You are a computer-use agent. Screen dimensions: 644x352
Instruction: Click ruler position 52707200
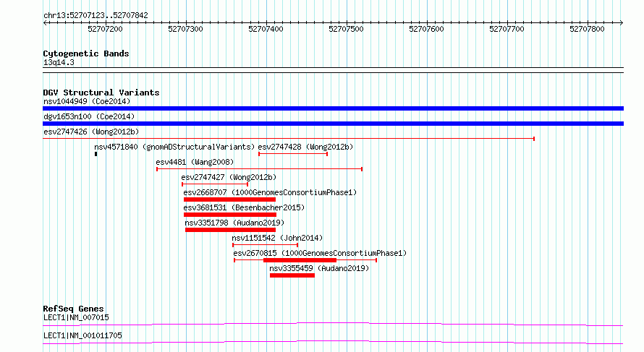pyautogui.click(x=105, y=29)
